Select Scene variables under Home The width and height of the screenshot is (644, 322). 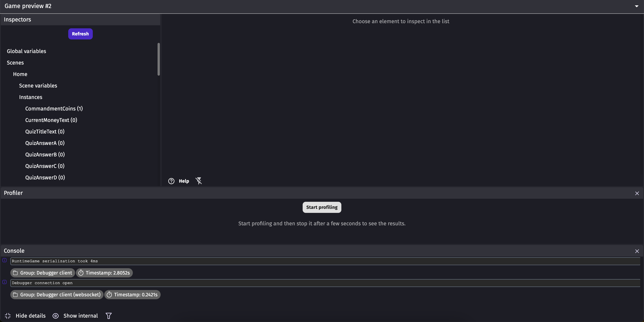[x=38, y=86]
